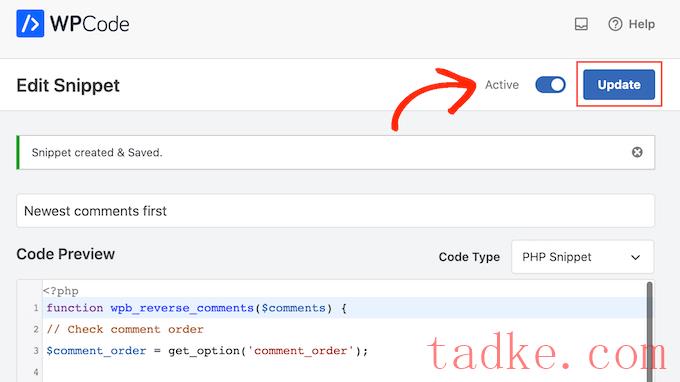Click the Help question mark icon

point(615,24)
